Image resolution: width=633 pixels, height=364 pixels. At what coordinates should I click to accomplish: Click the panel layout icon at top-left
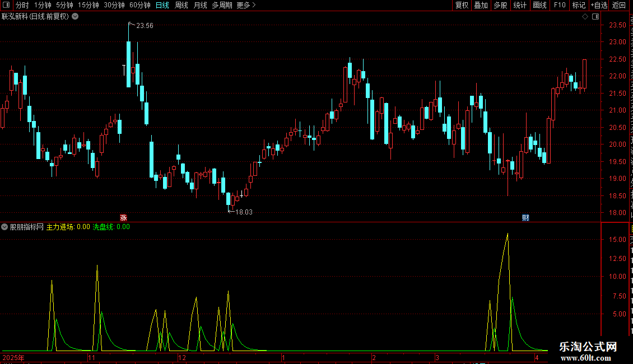[x=6, y=5]
